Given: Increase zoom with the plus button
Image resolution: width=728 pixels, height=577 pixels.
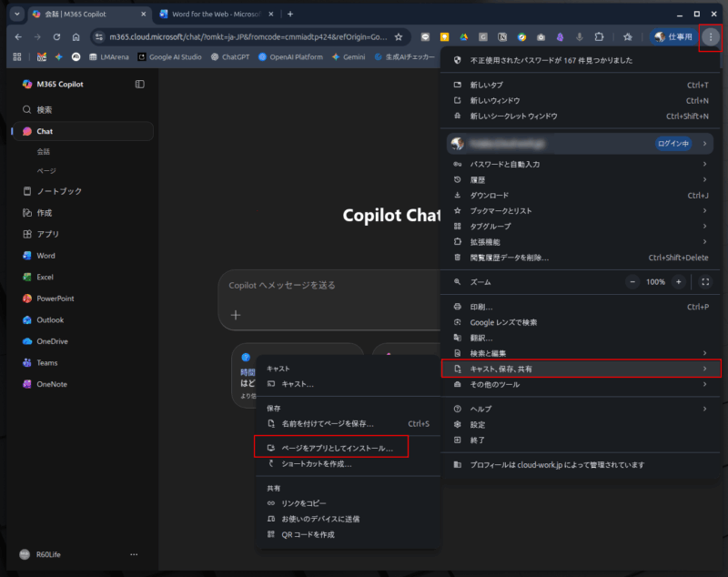Looking at the screenshot, I should coord(678,282).
